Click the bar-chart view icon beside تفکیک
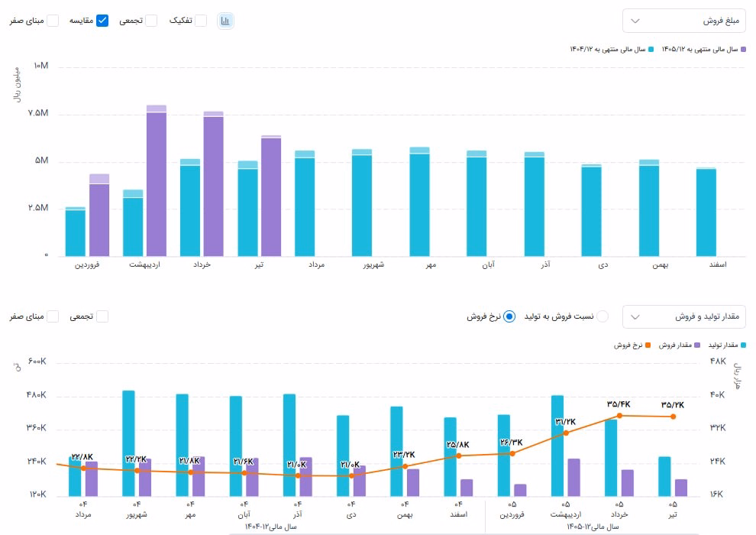 (x=225, y=21)
